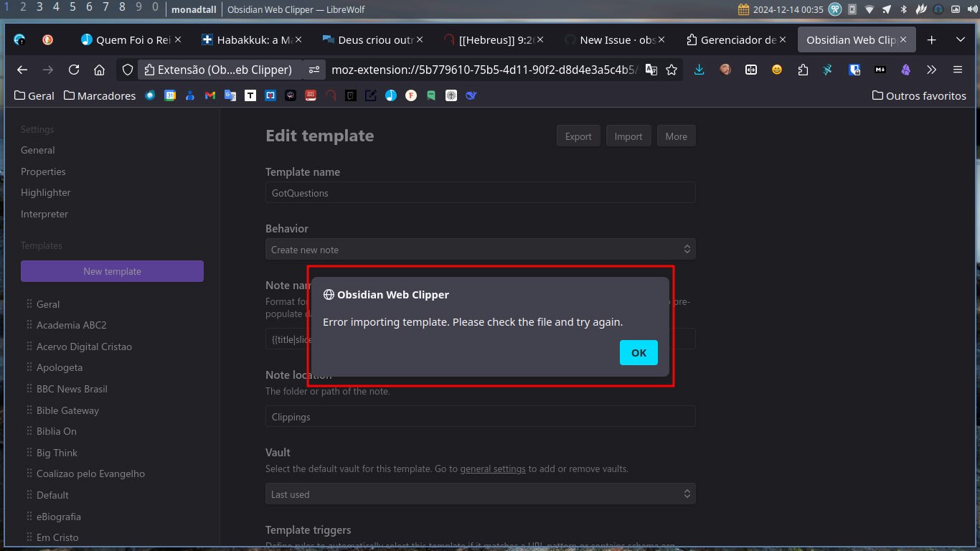Select the Geral template
The height and width of the screenshot is (551, 980).
[48, 304]
